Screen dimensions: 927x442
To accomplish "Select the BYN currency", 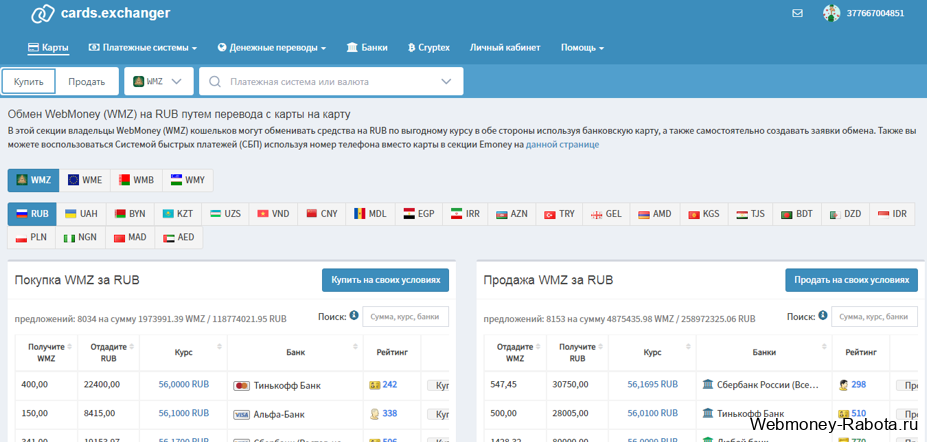I will (130, 214).
